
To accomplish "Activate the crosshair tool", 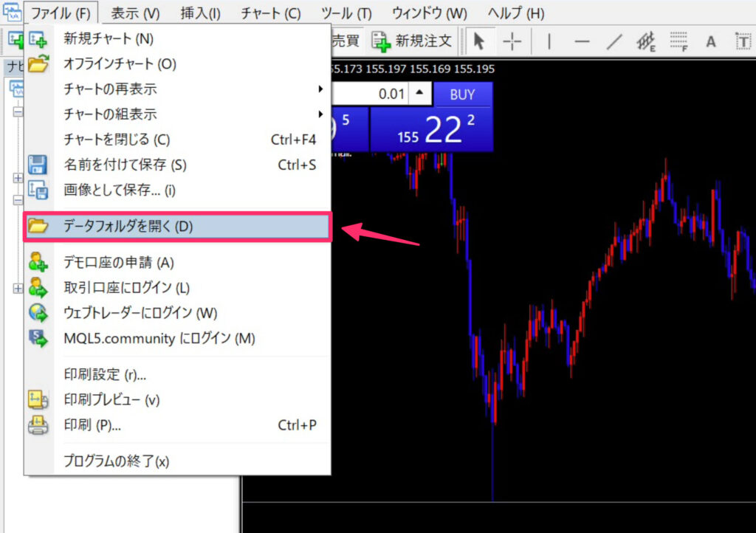I will tap(512, 41).
